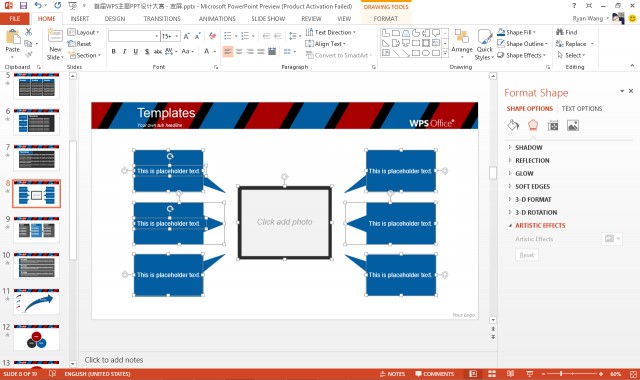Select the Effects pentagon icon in Format Shape
Viewport: 640px width, 380px height.
[x=533, y=125]
